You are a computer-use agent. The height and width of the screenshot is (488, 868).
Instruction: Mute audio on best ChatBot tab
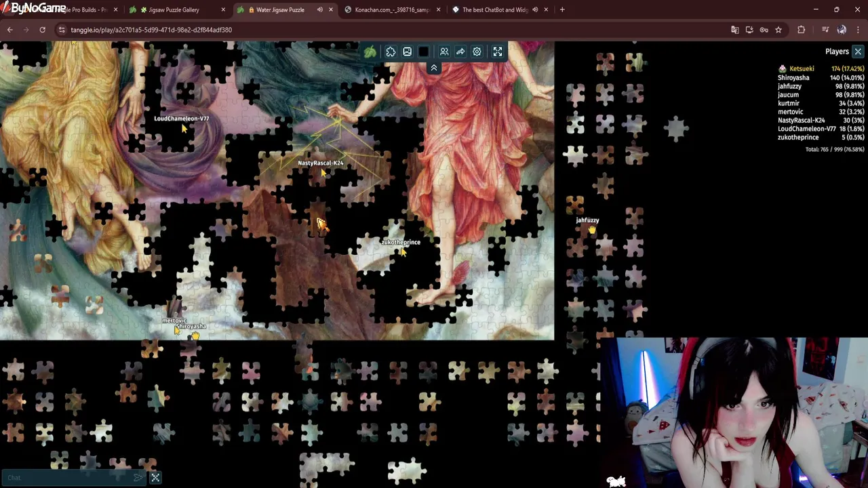pos(534,9)
